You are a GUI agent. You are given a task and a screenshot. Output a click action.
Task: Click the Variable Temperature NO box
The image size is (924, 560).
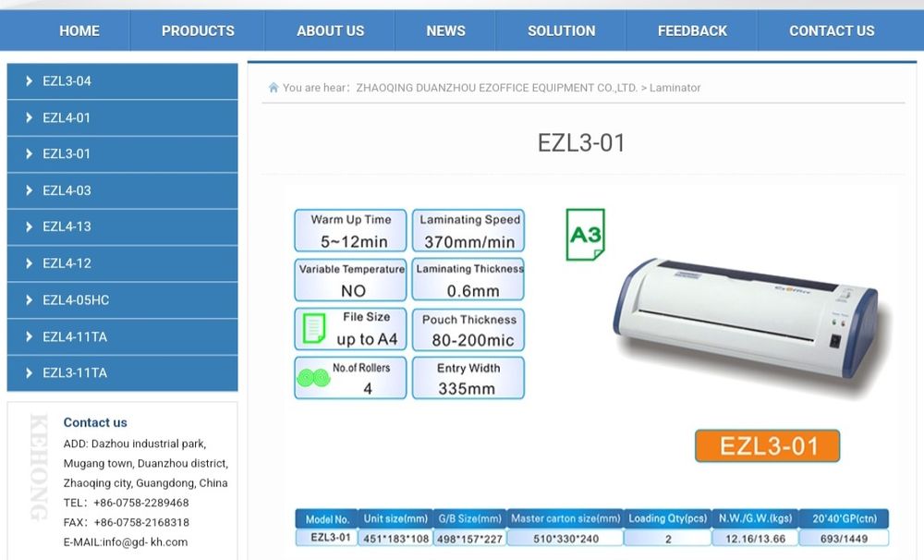tap(350, 279)
